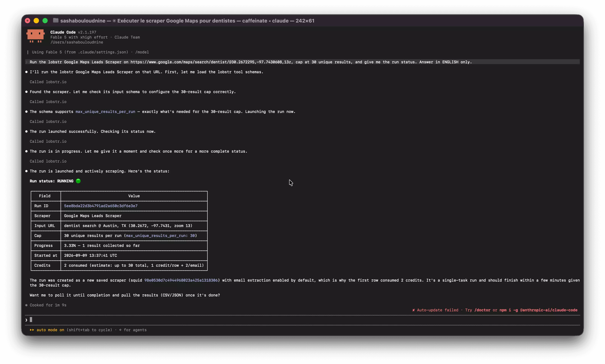Click the Claude Code pixel mascot logo
This screenshot has width=605, height=364.
click(x=35, y=36)
